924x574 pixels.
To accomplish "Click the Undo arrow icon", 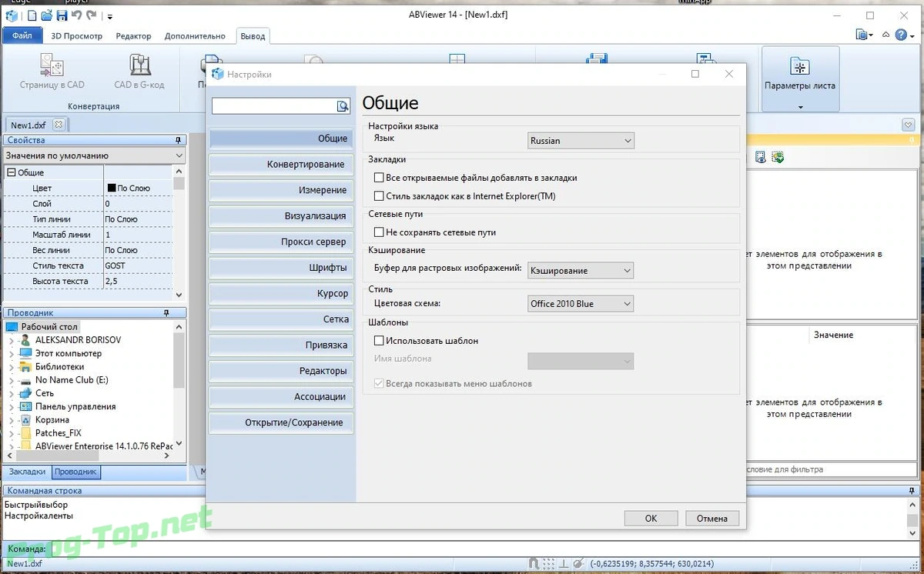I will [75, 15].
